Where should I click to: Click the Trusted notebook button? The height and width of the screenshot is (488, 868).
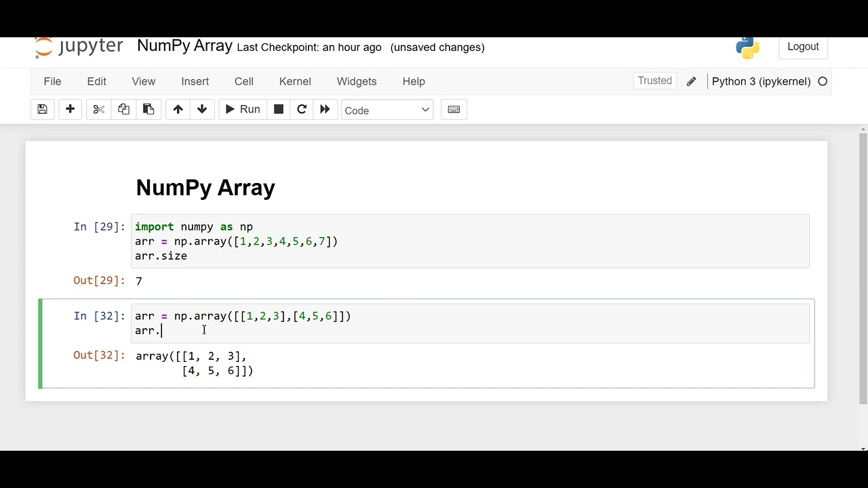click(x=654, y=81)
